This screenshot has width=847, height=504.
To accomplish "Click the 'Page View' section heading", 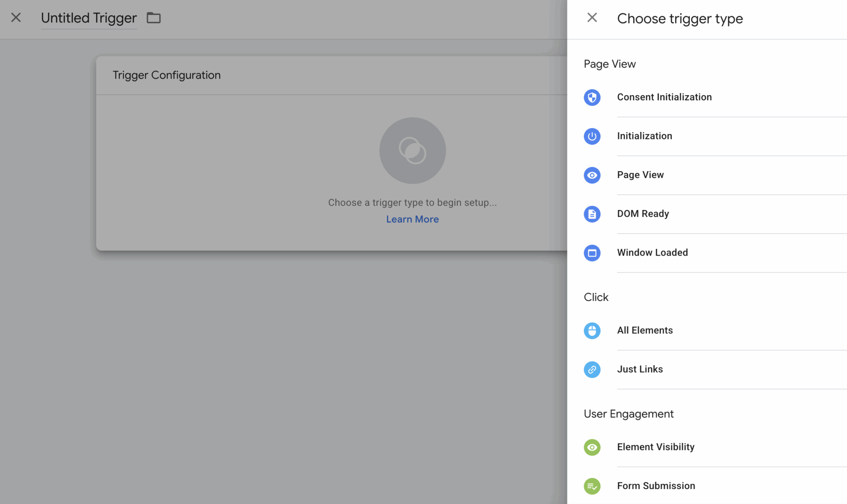I will click(x=610, y=64).
